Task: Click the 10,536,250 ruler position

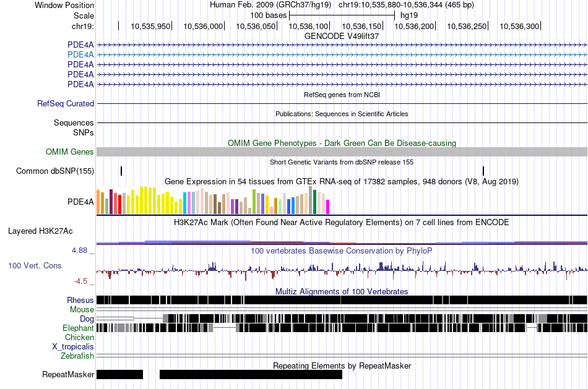Action: (467, 26)
